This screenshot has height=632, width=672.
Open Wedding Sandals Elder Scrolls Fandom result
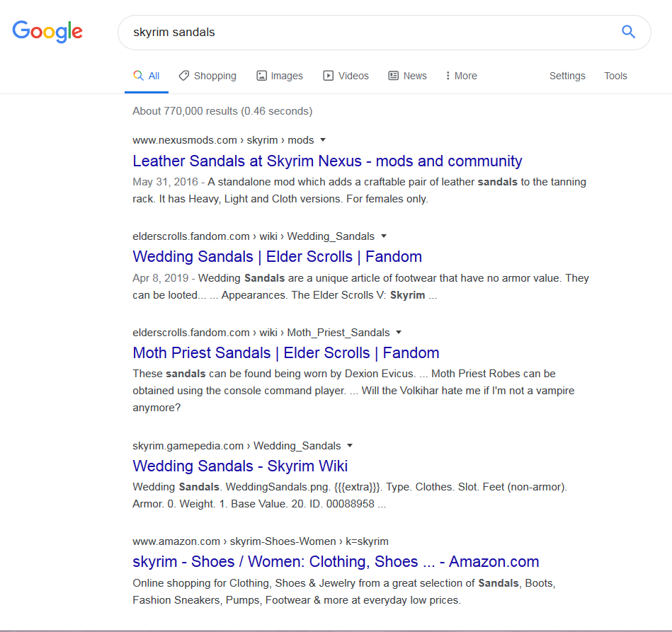click(x=278, y=257)
